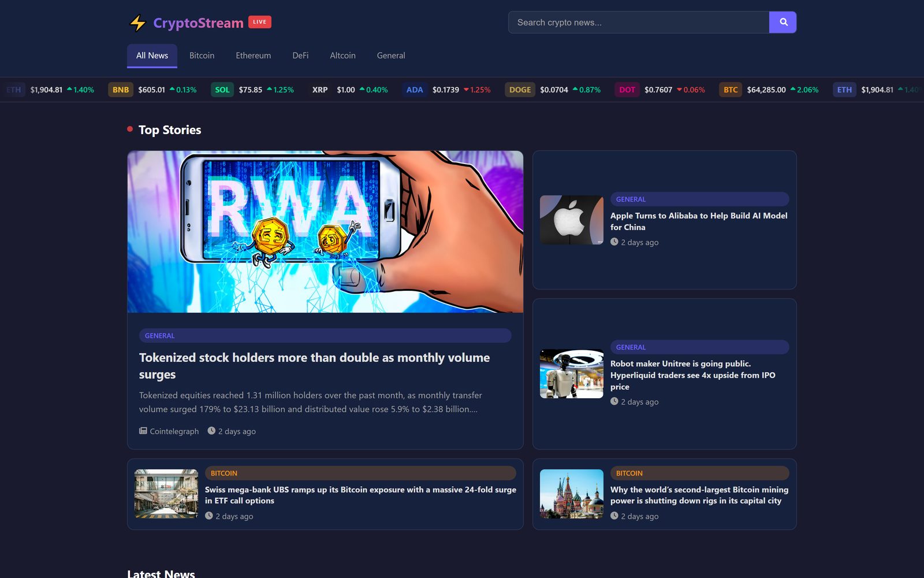Click the clock icon on Unitree story
Screen dimensions: 924x578
coord(614,401)
